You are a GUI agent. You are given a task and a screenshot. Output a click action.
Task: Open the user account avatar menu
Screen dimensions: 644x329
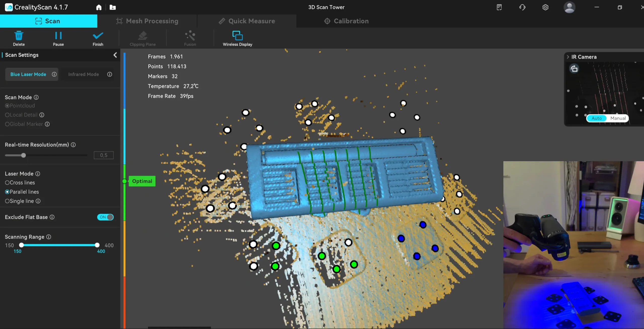point(569,7)
